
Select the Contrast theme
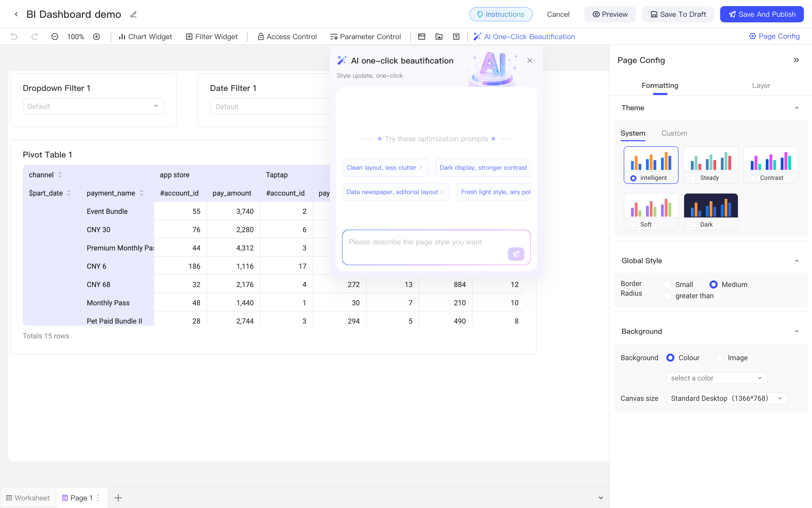point(771,165)
